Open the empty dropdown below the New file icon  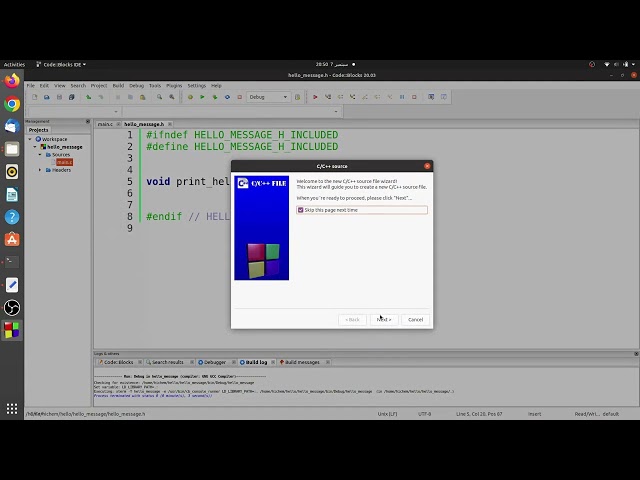coord(74,111)
